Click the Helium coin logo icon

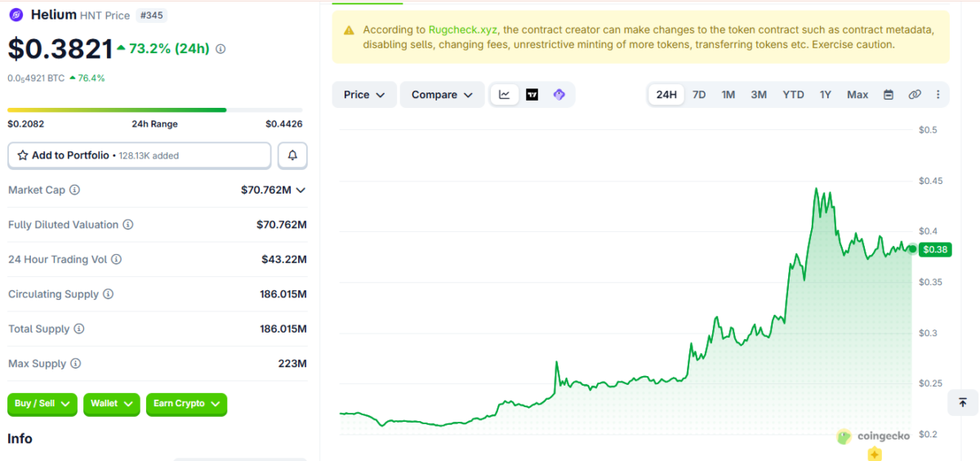[x=16, y=15]
